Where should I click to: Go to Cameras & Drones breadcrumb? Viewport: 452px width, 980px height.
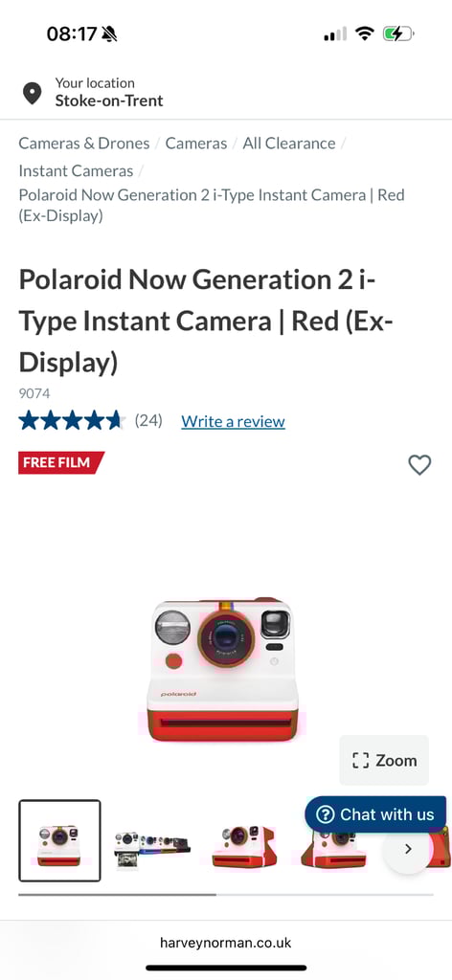pos(83,144)
